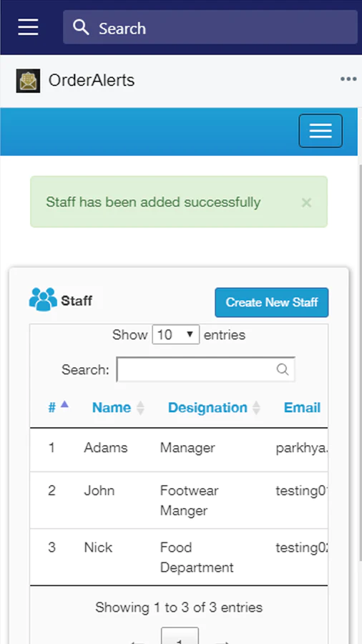This screenshot has width=362, height=644.
Task: Sort table by Designation column
Action: 207,407
